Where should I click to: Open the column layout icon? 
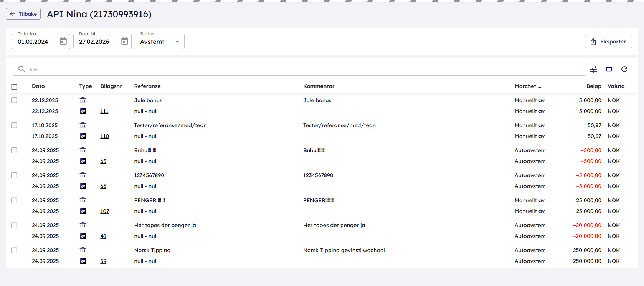[x=609, y=69]
